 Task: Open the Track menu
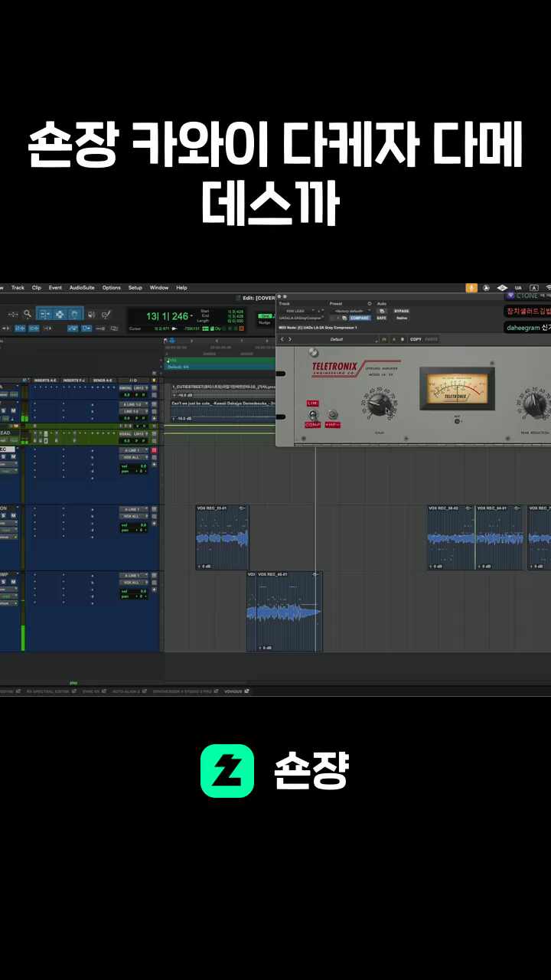pyautogui.click(x=18, y=288)
